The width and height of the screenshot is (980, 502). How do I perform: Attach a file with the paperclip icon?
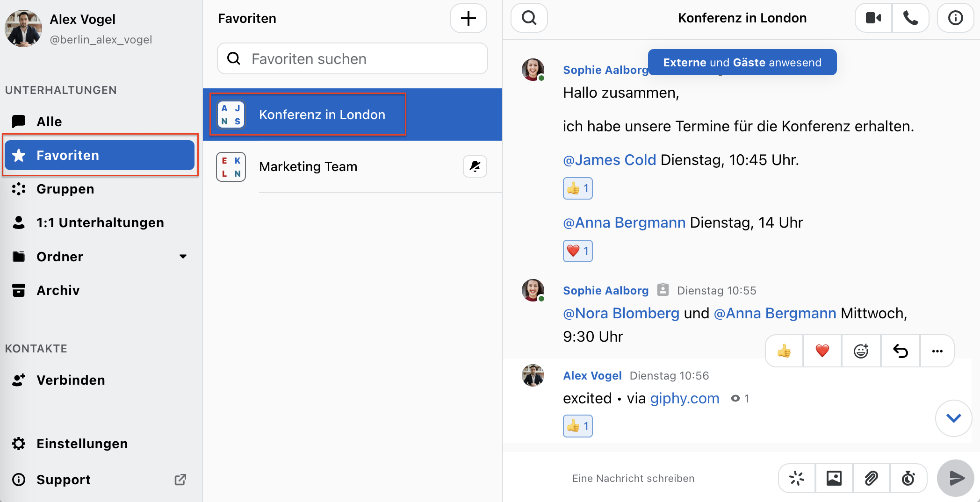pyautogui.click(x=872, y=478)
